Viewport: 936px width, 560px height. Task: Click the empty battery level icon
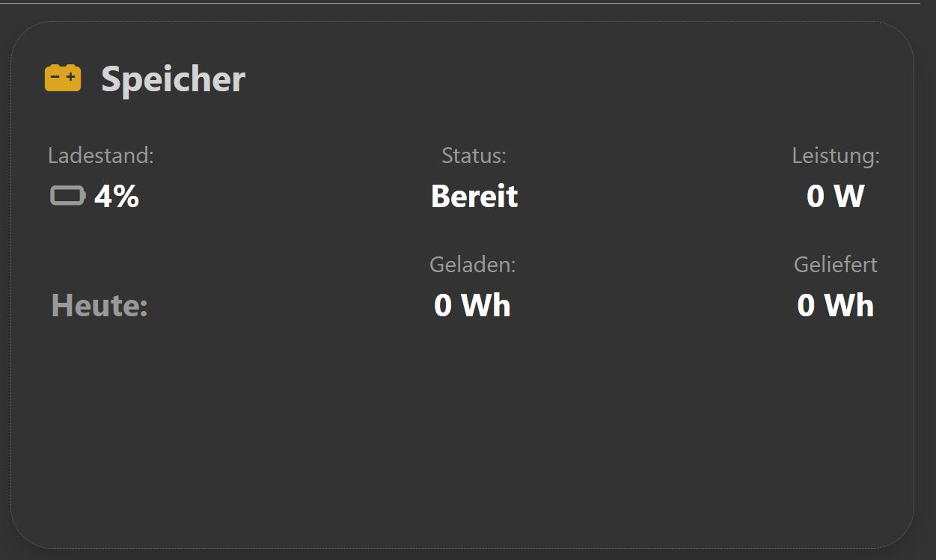(x=67, y=196)
